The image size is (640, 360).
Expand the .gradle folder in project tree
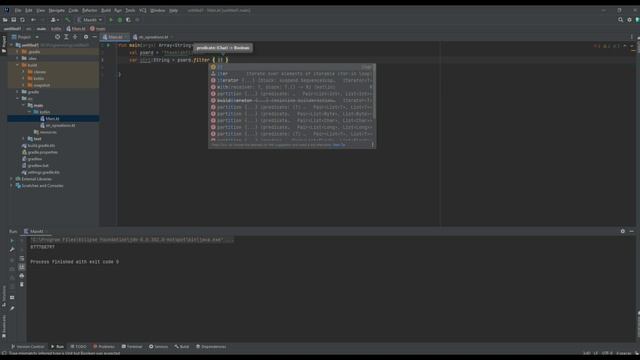pyautogui.click(x=18, y=52)
